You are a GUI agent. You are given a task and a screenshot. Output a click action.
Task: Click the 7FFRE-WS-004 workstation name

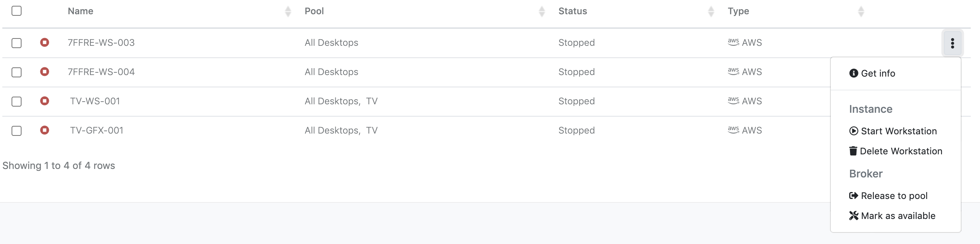click(x=101, y=72)
